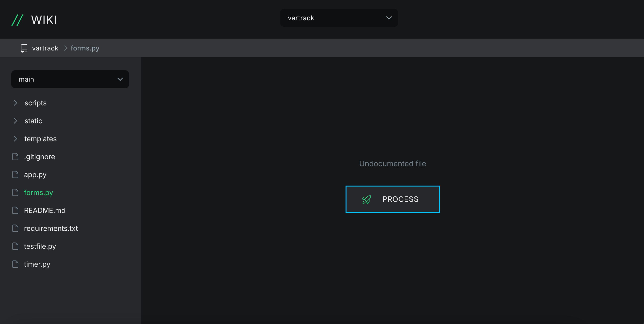The image size is (644, 324).
Task: Click the file icon beside requirements.txt
Action: click(15, 228)
